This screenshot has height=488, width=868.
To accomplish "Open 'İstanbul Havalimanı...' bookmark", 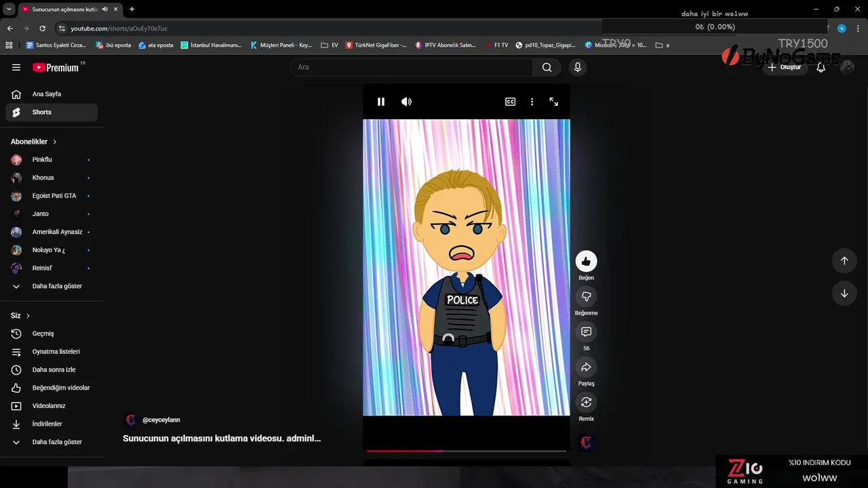I will pyautogui.click(x=211, y=45).
